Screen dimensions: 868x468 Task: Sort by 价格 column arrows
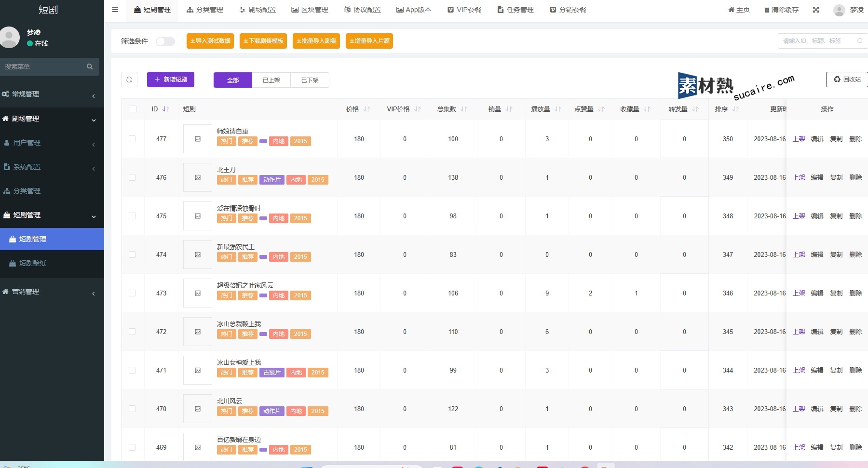pyautogui.click(x=367, y=109)
